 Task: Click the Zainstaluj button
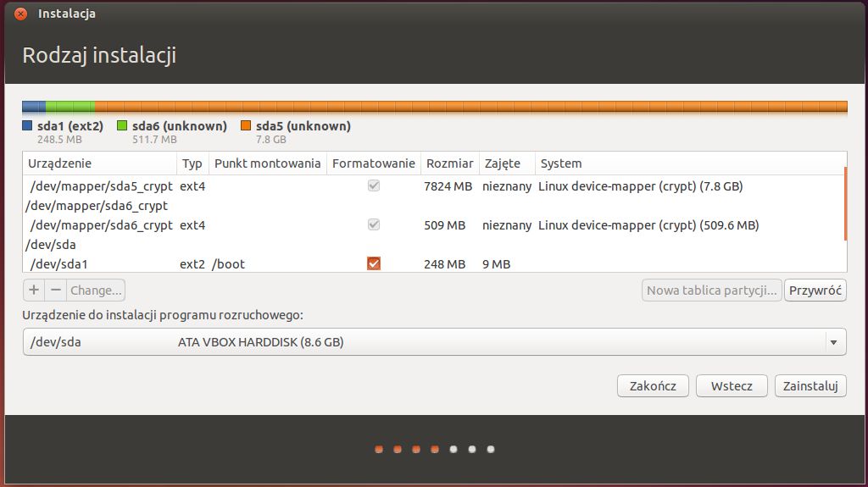coord(810,385)
